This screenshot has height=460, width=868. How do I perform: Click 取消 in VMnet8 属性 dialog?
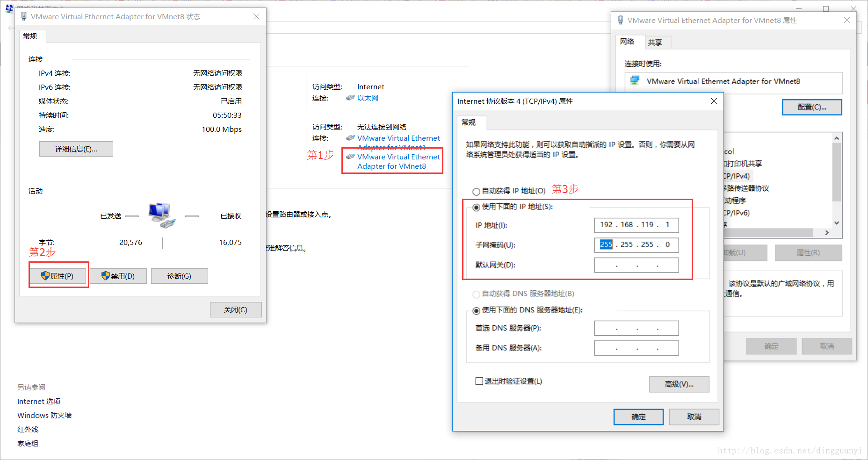point(827,346)
